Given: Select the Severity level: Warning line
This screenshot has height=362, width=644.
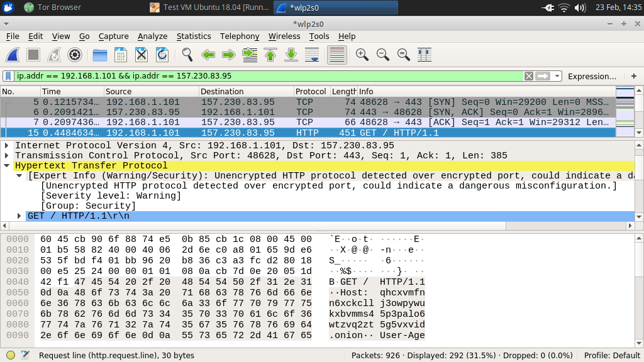Looking at the screenshot, I should coord(111,196).
